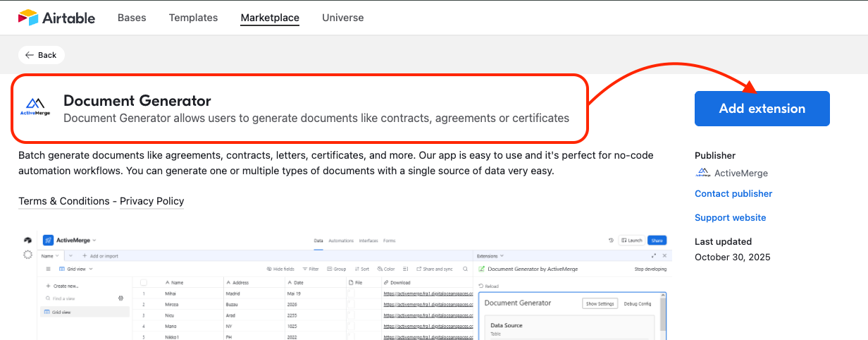The image size is (868, 340).
Task: Go to the Universe section
Action: pos(343,18)
